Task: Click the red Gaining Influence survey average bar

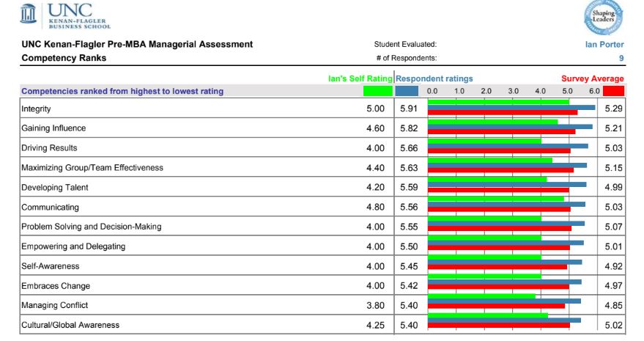Action: pyautogui.click(x=501, y=132)
